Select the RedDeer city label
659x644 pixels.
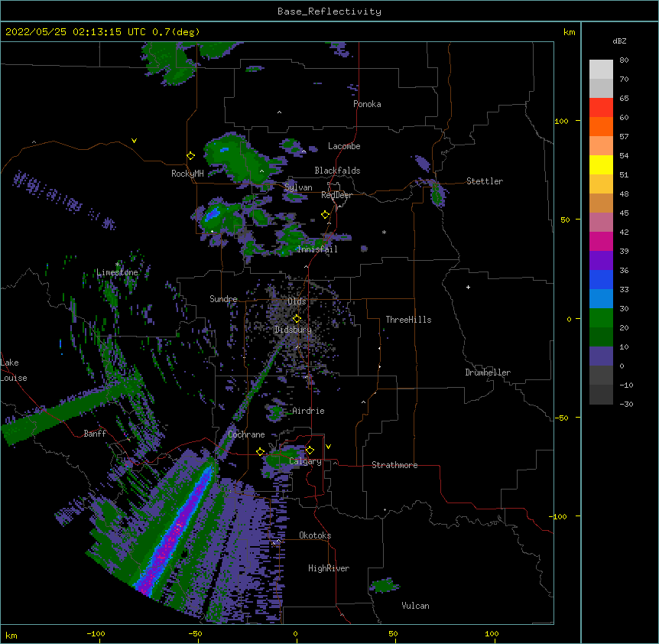click(336, 195)
